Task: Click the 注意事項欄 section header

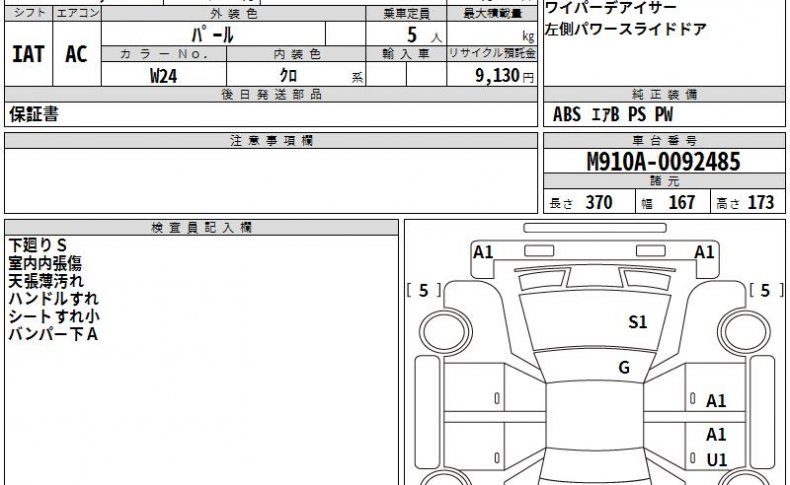Action: pos(271,141)
